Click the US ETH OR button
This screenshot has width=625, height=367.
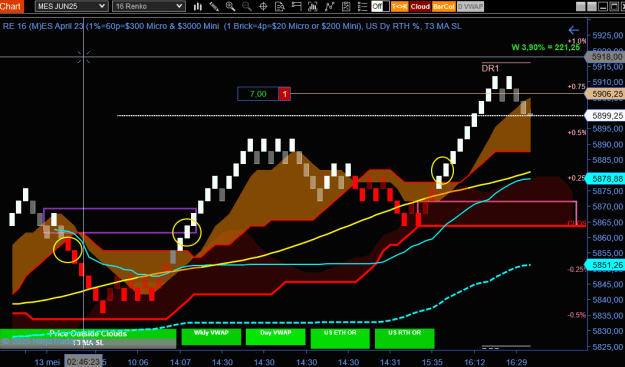click(340, 338)
